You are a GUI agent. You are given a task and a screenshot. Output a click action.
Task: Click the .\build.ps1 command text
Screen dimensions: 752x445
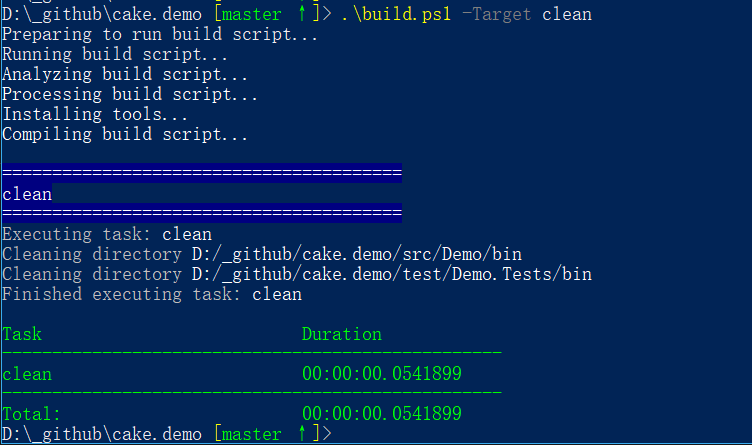tap(396, 14)
